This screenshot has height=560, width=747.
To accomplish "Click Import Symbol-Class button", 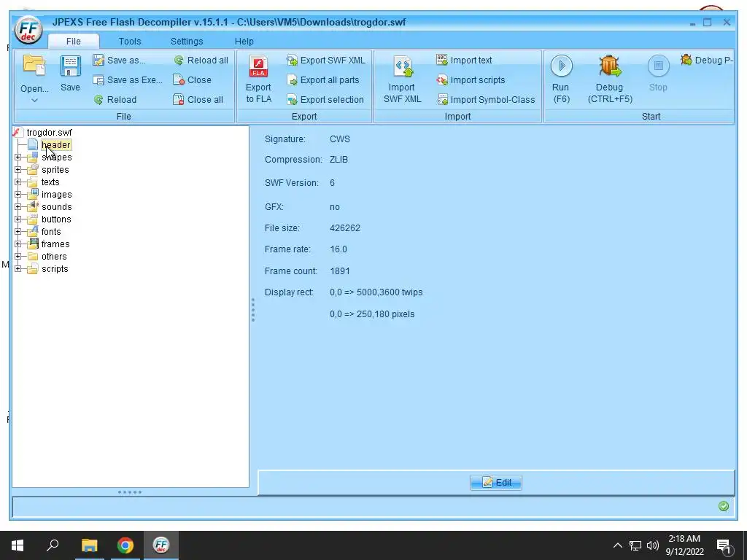I will 486,99.
